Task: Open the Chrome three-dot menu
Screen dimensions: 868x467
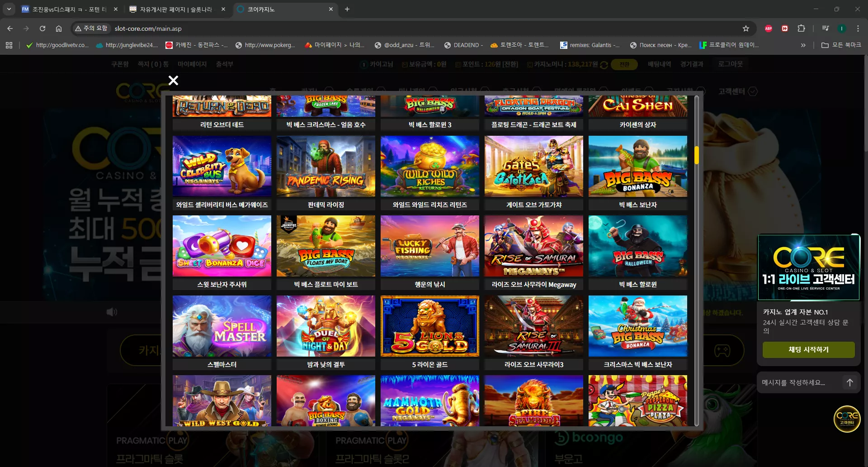Action: 858,29
